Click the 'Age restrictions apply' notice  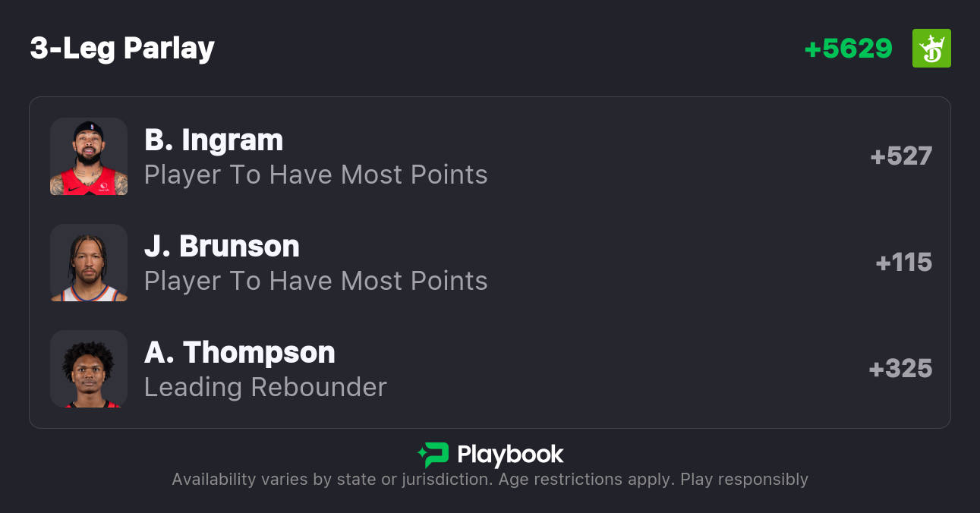click(595, 480)
